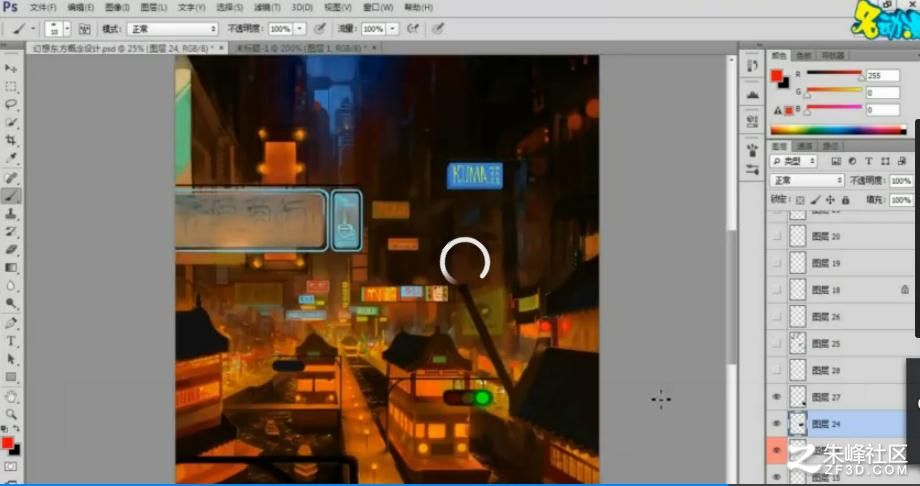This screenshot has height=486, width=920.
Task: Open opacity slider arrow in options bar
Action: 300,29
